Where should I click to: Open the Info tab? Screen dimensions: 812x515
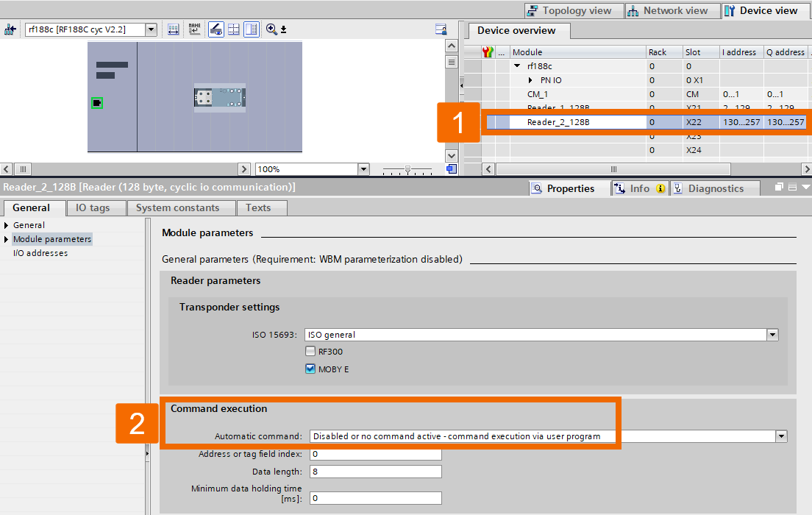coord(640,188)
